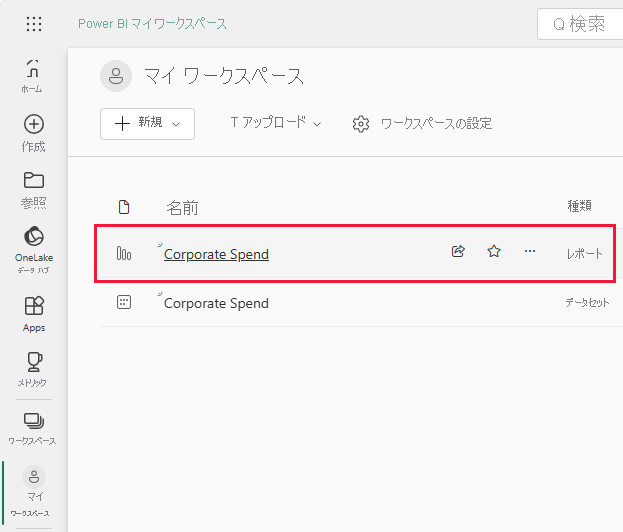
Task: Open Workspaces (ワークスペース) in sidebar
Action: (33, 429)
